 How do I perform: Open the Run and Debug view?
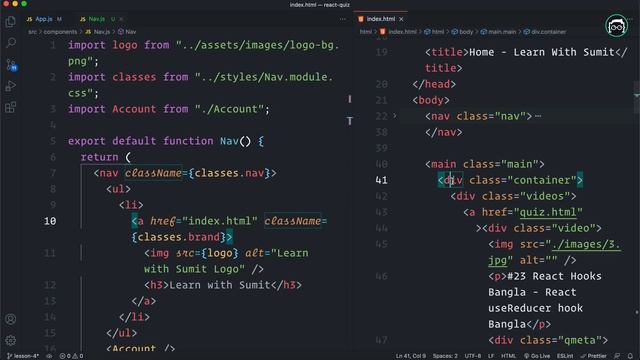[11, 86]
